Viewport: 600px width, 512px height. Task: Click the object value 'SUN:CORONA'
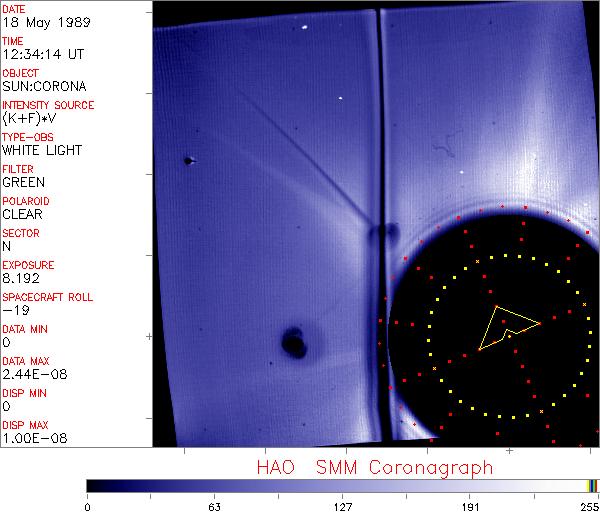pyautogui.click(x=44, y=86)
